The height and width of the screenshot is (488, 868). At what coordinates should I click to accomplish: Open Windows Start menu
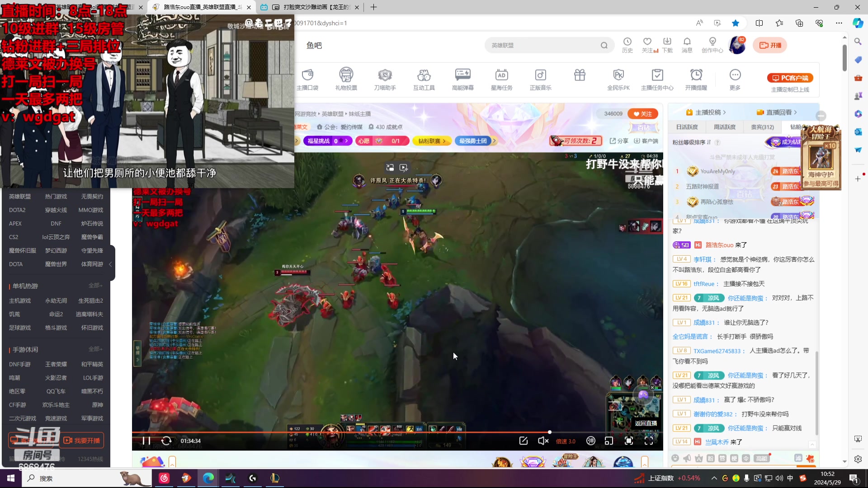point(11,478)
